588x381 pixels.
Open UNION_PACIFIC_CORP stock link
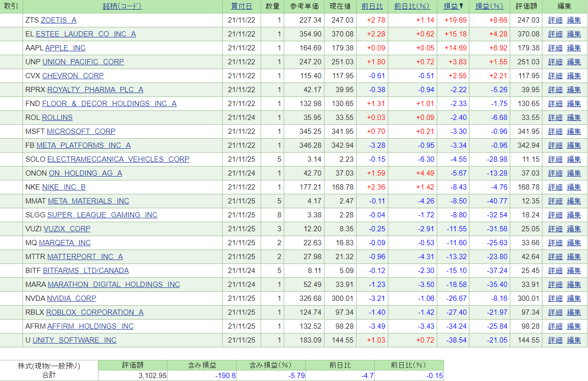coord(83,62)
